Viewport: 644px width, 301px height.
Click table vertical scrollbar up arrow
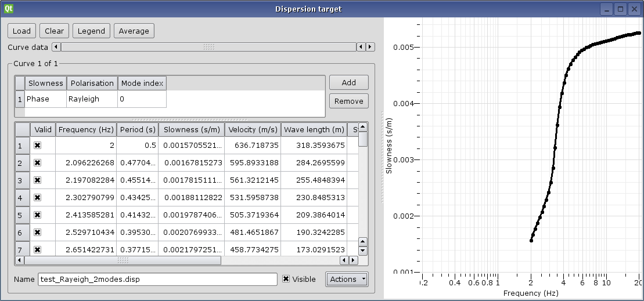pos(362,126)
